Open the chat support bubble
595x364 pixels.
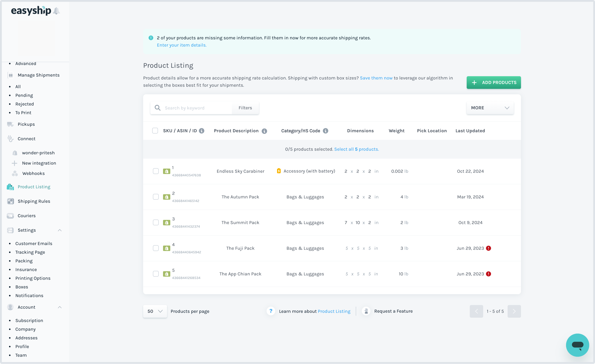point(578,345)
